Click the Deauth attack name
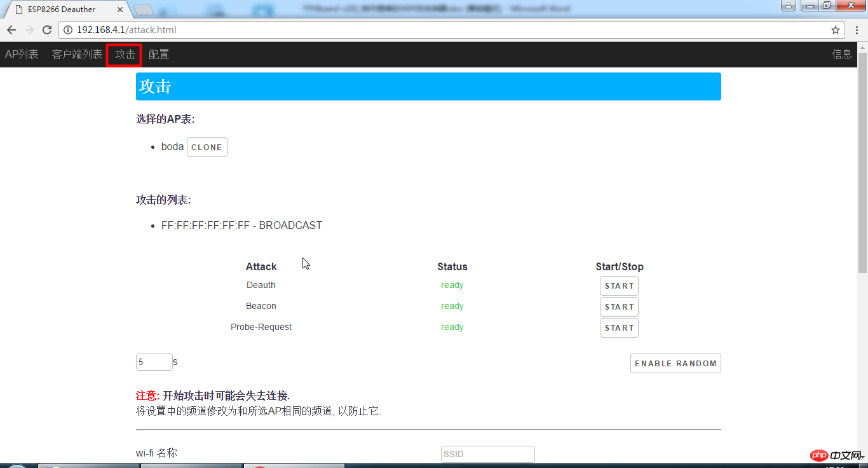Viewport: 868px width, 468px height. pos(261,286)
